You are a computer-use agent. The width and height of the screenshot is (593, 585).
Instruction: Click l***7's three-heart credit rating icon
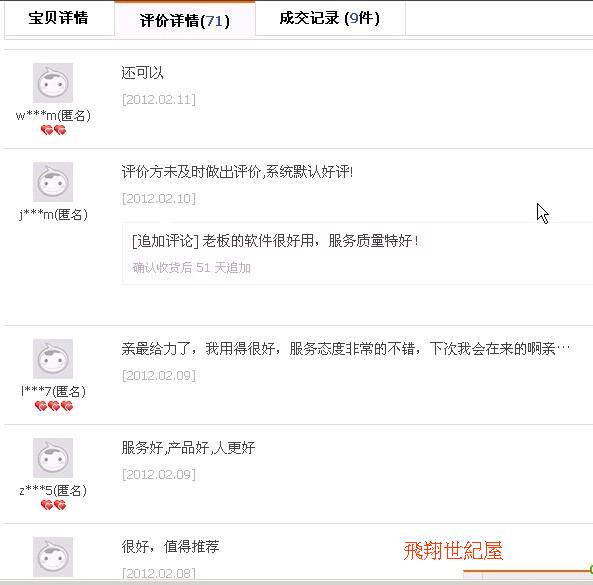click(53, 406)
